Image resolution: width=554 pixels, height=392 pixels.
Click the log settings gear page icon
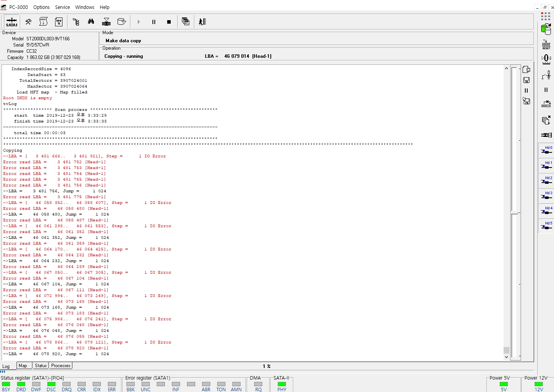coord(526,69)
